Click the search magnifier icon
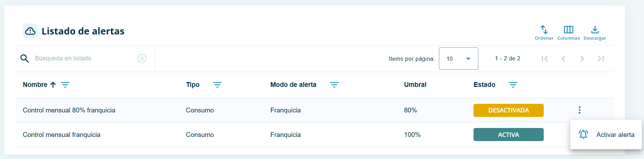The width and height of the screenshot is (644, 159). 25,59
